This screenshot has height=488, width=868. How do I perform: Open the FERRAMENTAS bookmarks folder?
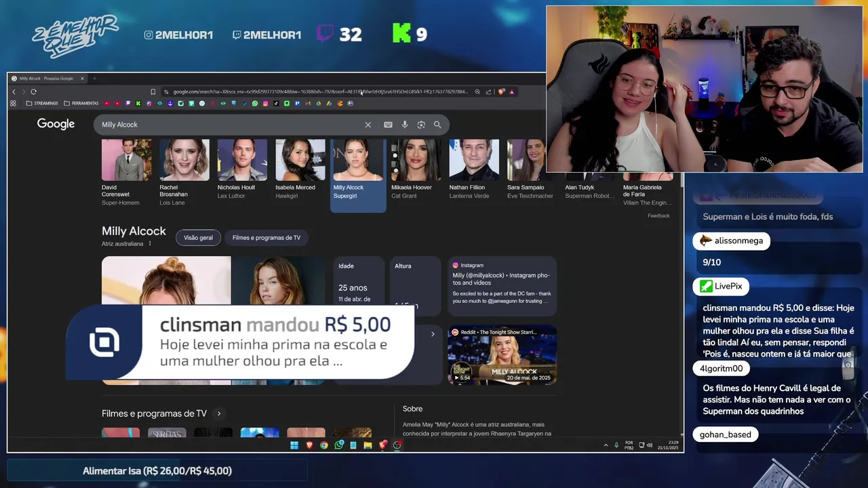pos(81,104)
